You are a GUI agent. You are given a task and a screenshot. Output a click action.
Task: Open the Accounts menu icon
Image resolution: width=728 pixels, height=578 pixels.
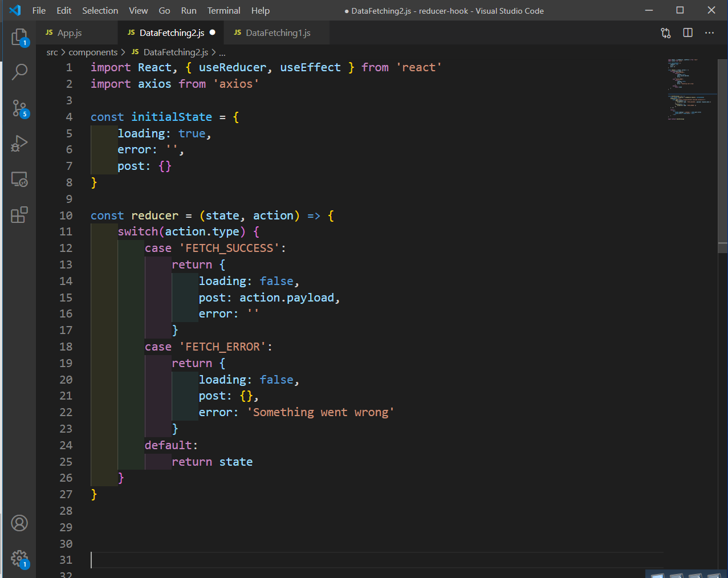(x=19, y=523)
